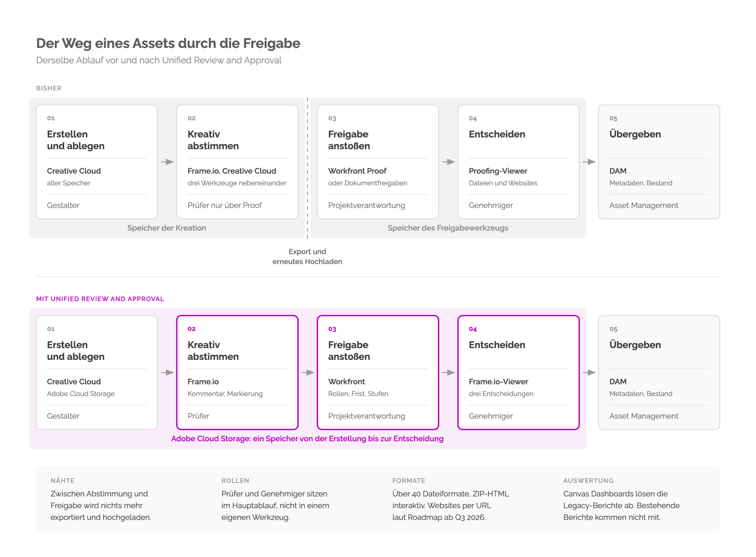This screenshot has height=557, width=756.
Task: Click "oder Dokumentfreigaben"
Action: click(368, 183)
